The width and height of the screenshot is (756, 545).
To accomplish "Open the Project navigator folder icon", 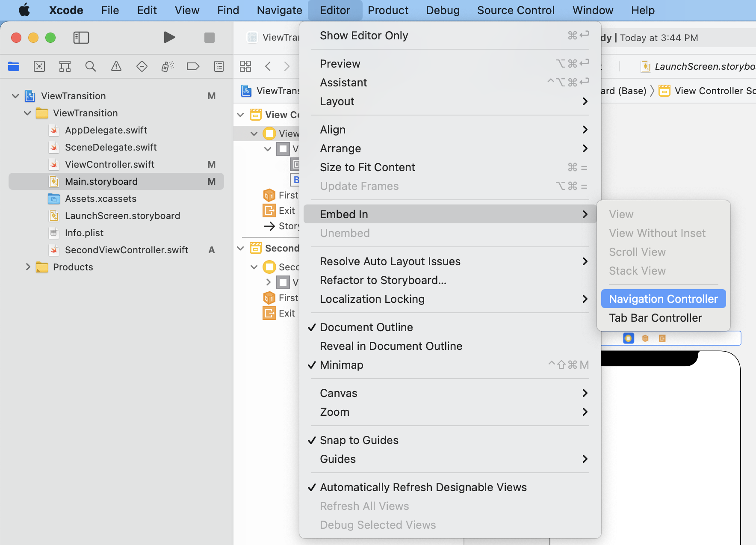I will click(14, 66).
